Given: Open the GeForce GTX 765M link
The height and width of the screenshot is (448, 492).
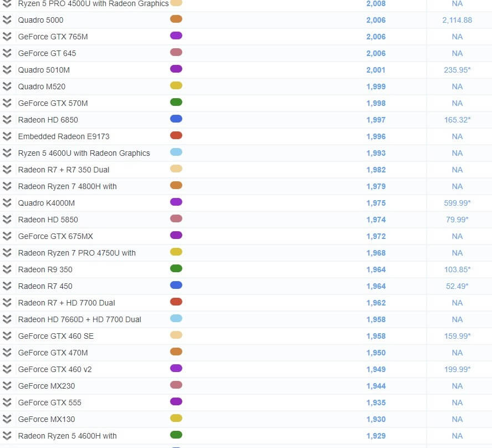Looking at the screenshot, I should (53, 37).
